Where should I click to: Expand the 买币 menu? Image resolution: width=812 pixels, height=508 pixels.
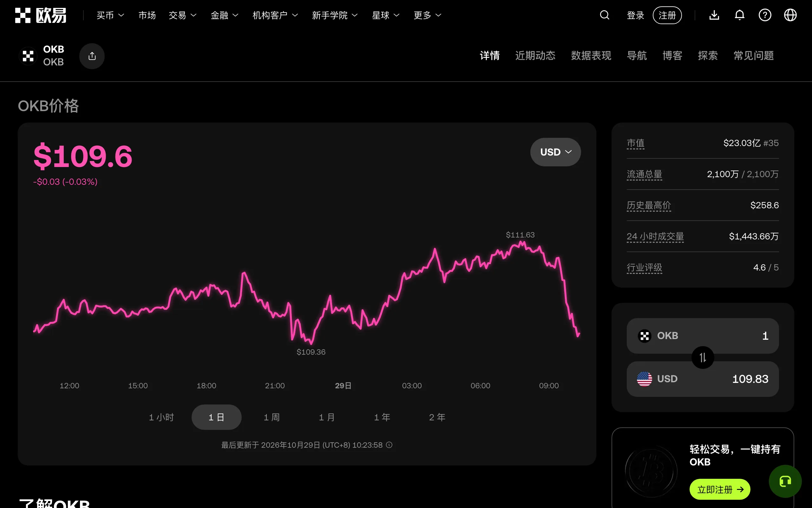click(110, 16)
